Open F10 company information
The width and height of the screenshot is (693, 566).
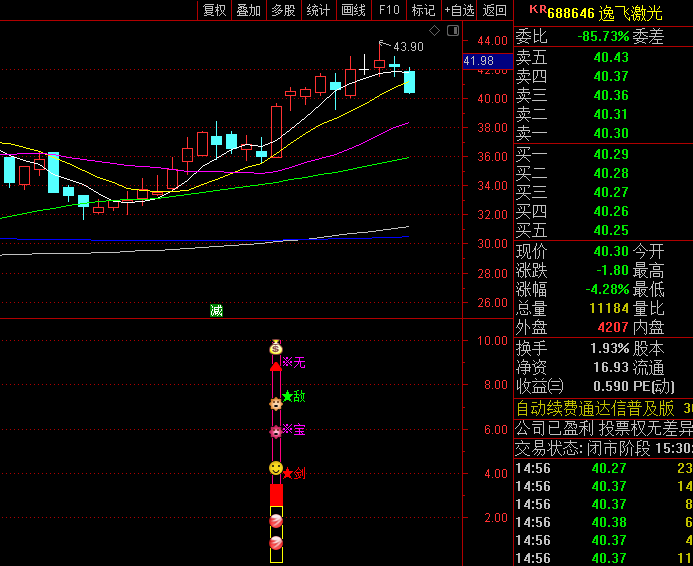click(389, 10)
